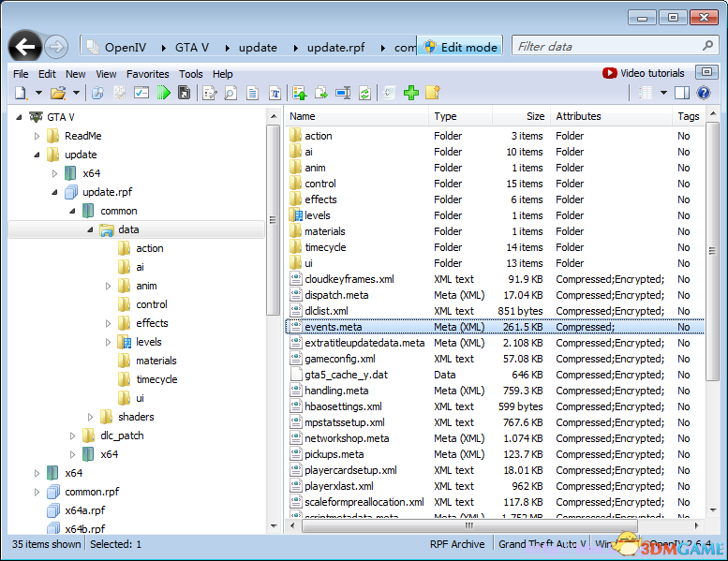The image size is (728, 561).
Task: Expand the anim folder in tree
Action: pyautogui.click(x=108, y=286)
